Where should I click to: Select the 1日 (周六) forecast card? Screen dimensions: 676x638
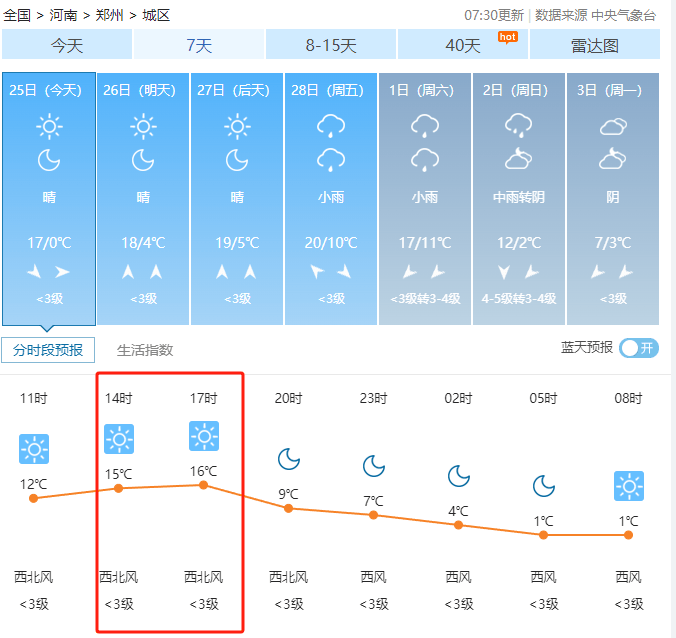pyautogui.click(x=425, y=199)
